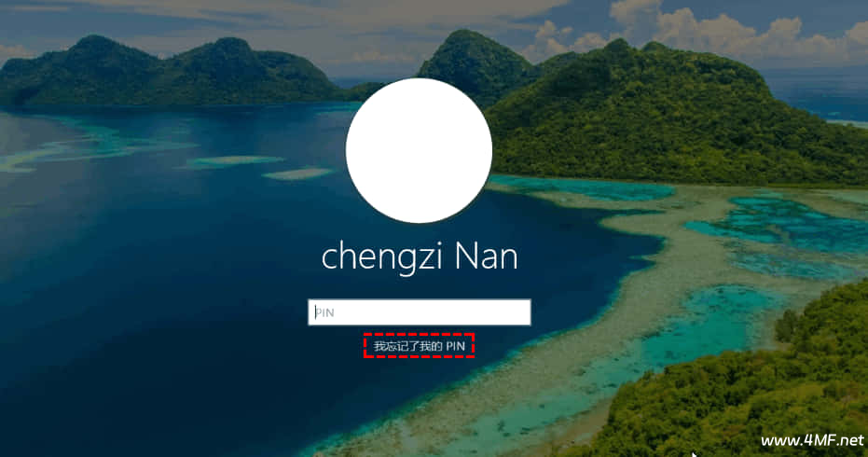Click the center of the round account avatar
The image size is (868, 457).
(x=419, y=151)
